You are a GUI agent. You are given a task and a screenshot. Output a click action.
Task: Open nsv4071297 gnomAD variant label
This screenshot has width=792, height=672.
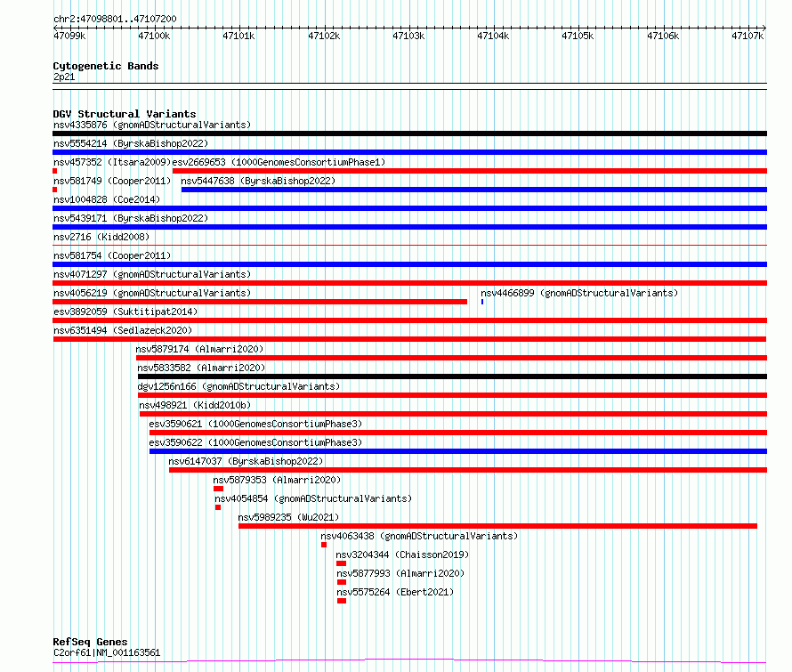(x=152, y=274)
